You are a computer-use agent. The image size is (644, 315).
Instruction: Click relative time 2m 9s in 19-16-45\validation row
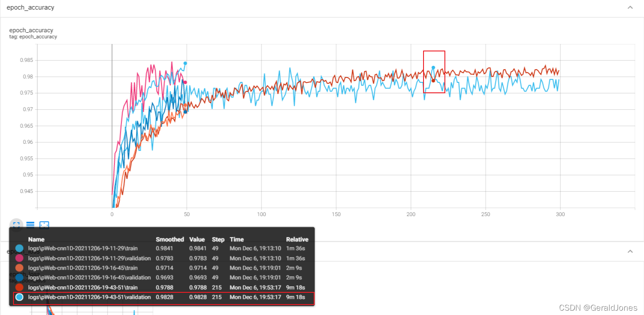(x=294, y=278)
